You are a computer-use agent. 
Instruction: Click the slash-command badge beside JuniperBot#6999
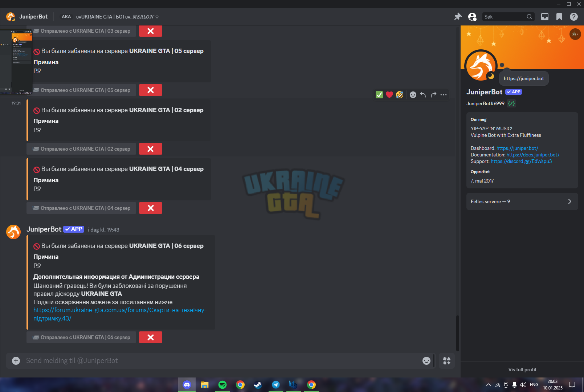(x=511, y=103)
